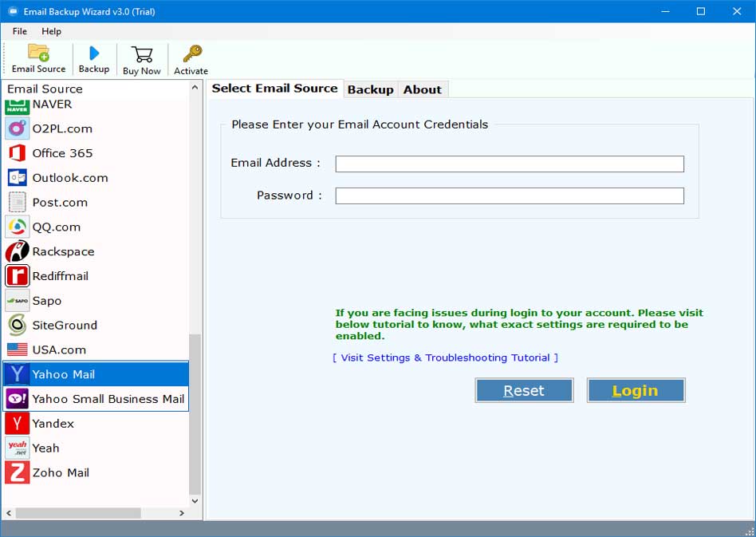Open the Buy Now cart icon
756x537 pixels.
[x=142, y=54]
